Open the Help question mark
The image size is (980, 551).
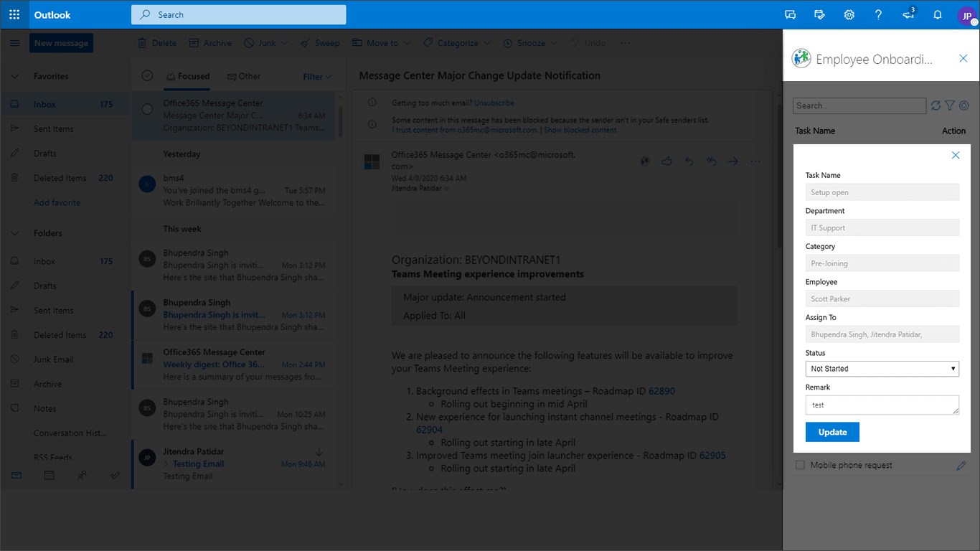[879, 14]
